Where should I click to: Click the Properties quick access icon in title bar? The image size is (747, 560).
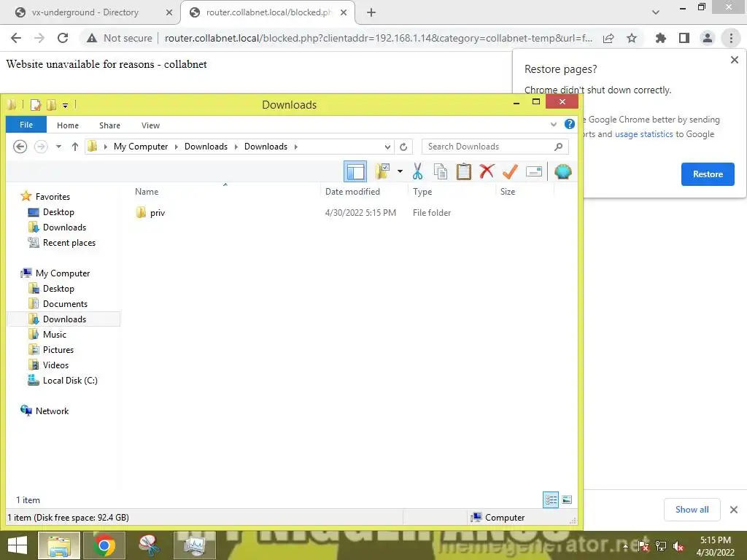(36, 105)
